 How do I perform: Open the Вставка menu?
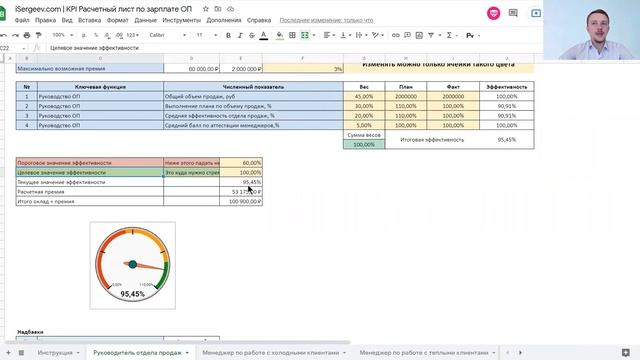click(x=89, y=20)
